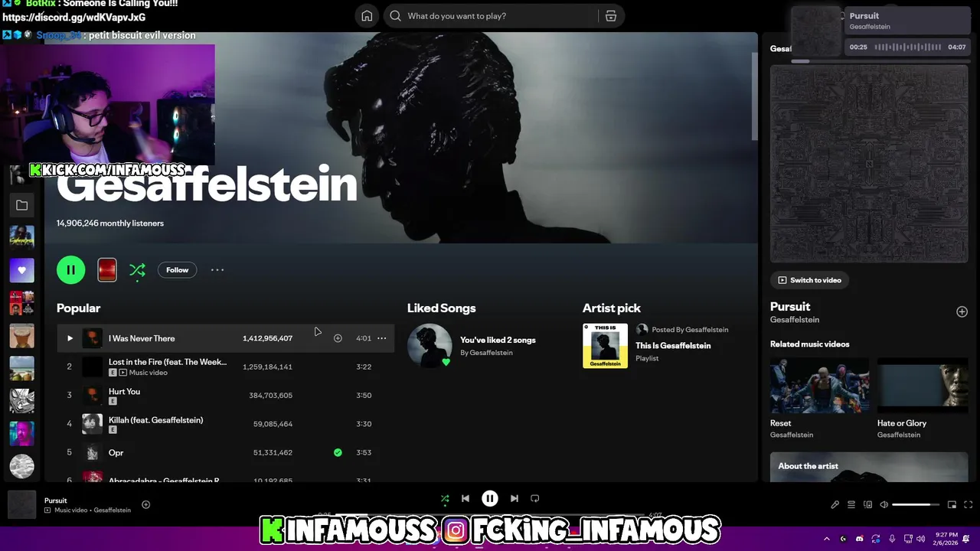
Task: Open the folder item in library sidebar
Action: pyautogui.click(x=21, y=205)
